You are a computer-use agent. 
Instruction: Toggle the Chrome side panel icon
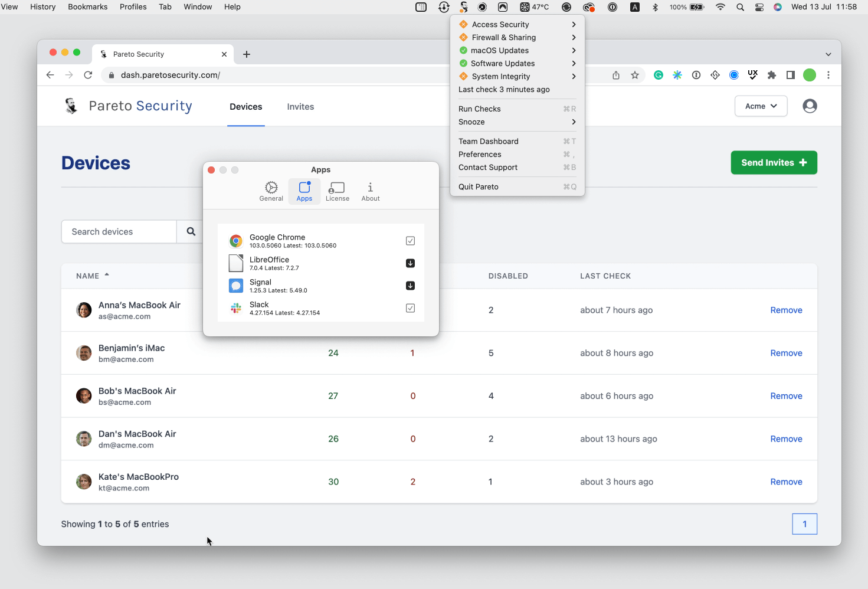click(791, 75)
